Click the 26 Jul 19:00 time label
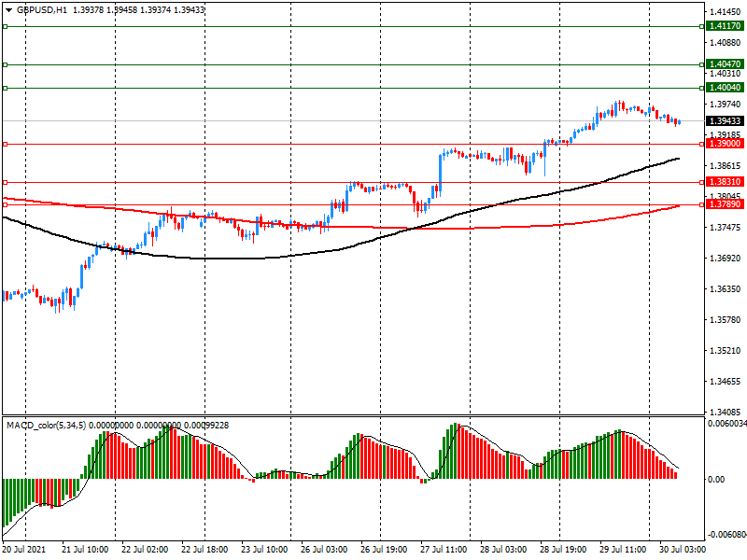 tap(384, 549)
